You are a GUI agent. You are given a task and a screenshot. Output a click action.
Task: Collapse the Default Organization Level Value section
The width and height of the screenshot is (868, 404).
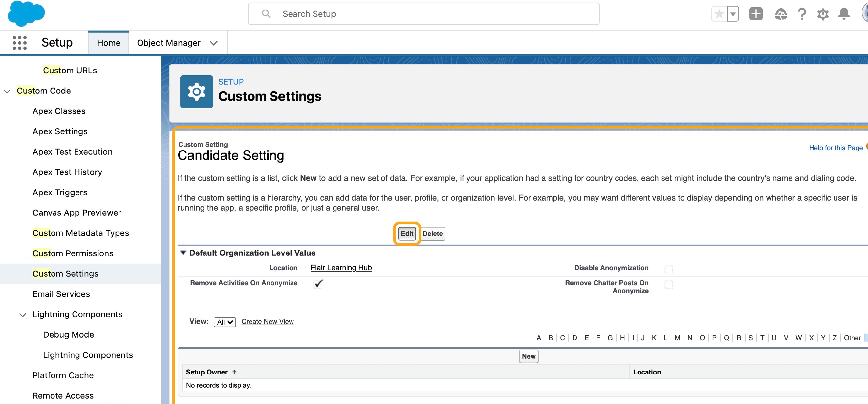(x=183, y=253)
